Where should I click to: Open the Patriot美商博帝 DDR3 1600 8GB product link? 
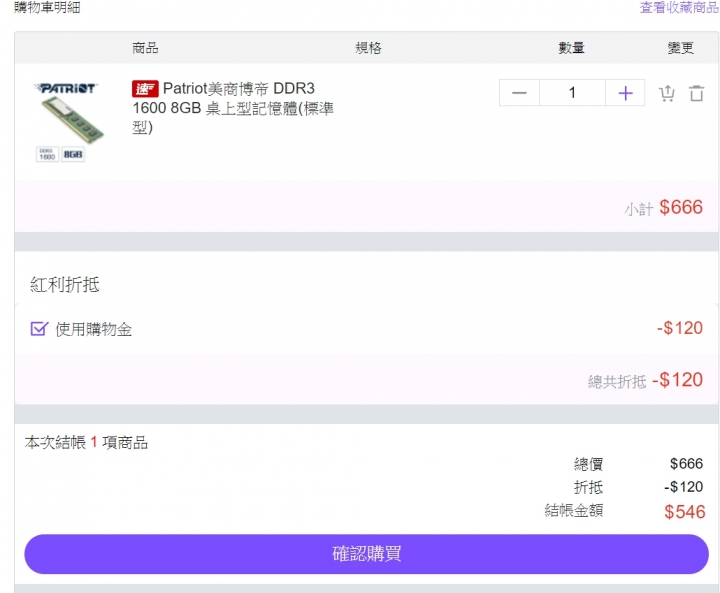coord(233,107)
